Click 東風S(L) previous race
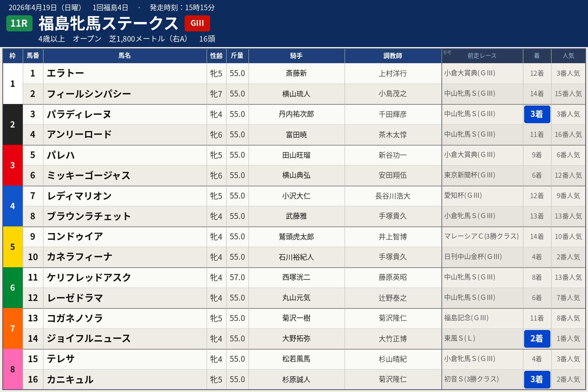The image size is (588, 392). point(459,338)
